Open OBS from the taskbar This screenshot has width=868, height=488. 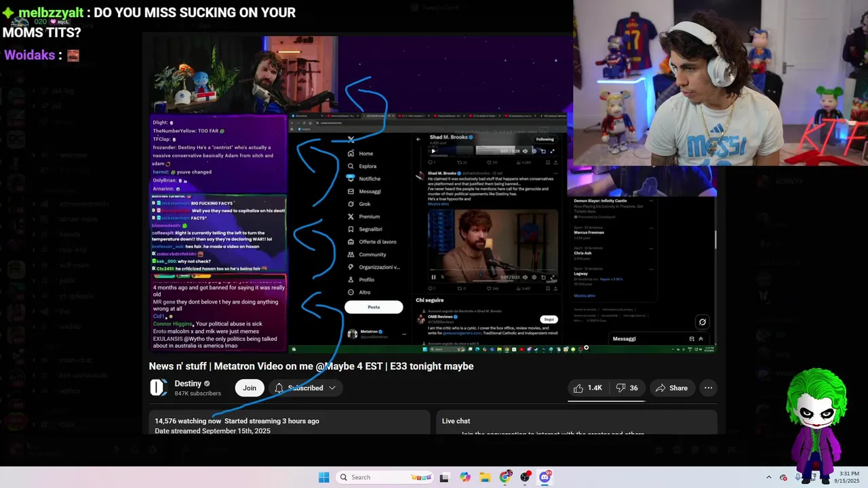pyautogui.click(x=526, y=477)
